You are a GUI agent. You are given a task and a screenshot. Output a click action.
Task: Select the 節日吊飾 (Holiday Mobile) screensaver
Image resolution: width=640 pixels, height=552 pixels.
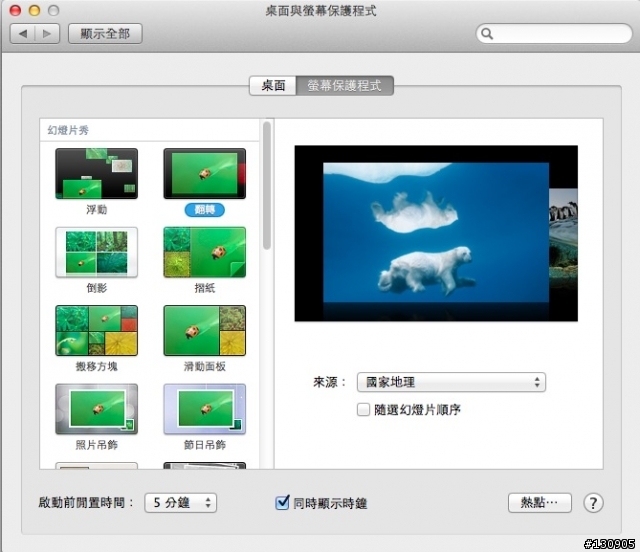tap(204, 409)
